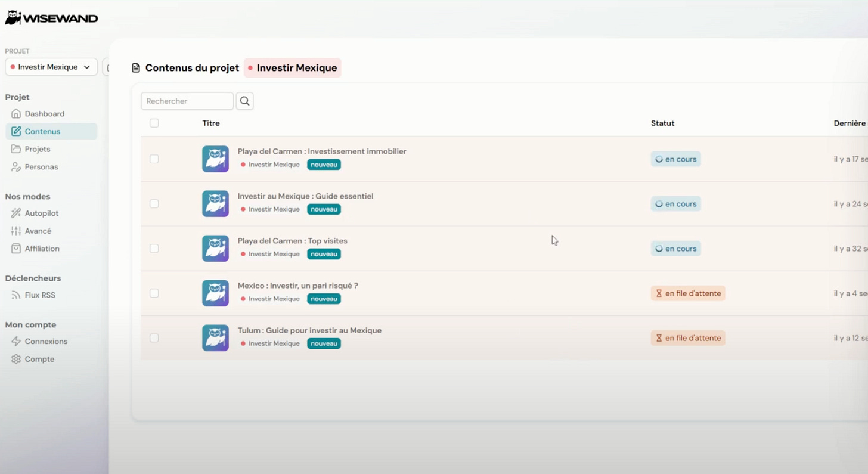
Task: Open the Investir Mexique project dropdown
Action: (x=51, y=67)
